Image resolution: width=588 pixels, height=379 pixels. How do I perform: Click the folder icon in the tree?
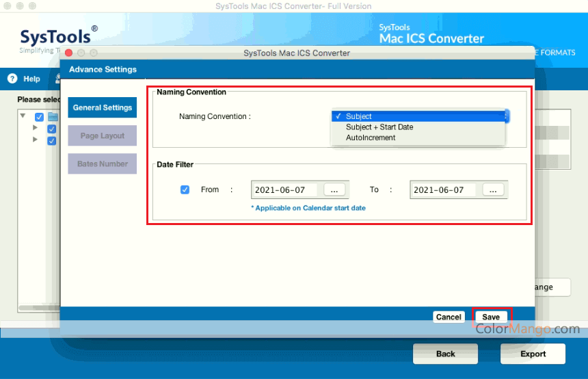[53, 116]
